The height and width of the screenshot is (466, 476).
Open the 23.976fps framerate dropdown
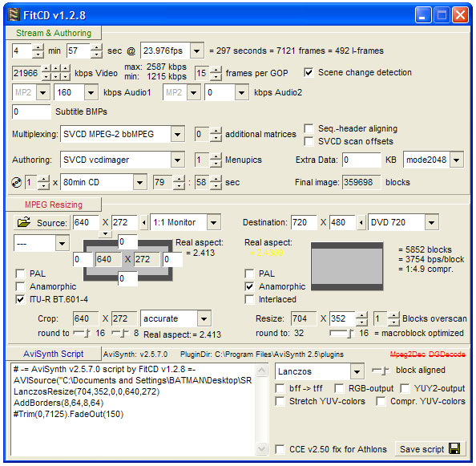pyautogui.click(x=196, y=51)
